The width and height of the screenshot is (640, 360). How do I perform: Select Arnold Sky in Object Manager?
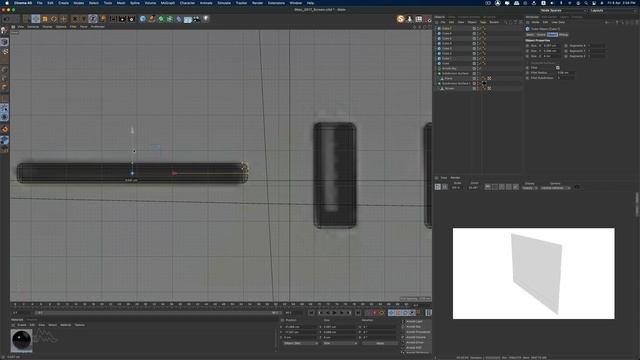[449, 69]
